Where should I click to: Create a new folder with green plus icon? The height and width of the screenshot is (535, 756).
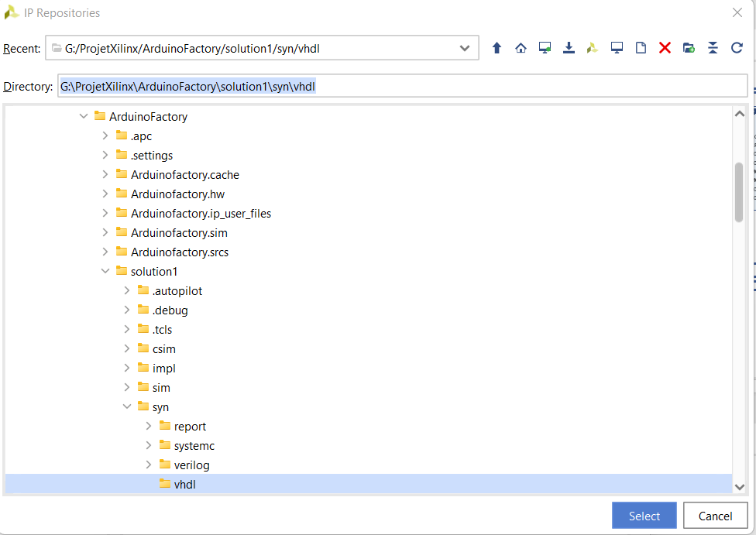tap(689, 48)
